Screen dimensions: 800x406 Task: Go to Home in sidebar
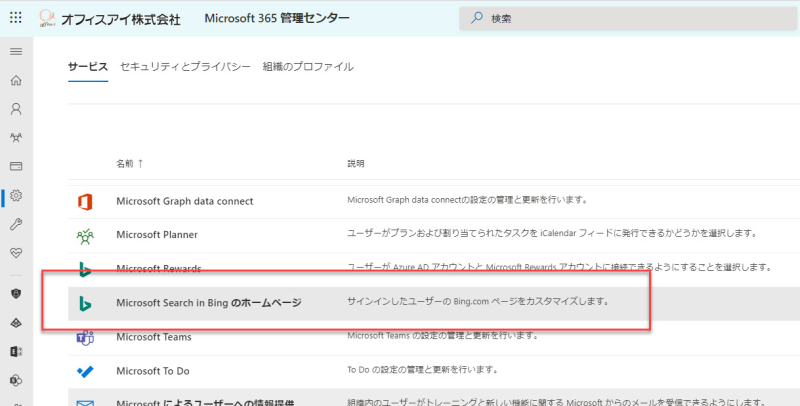click(x=16, y=80)
